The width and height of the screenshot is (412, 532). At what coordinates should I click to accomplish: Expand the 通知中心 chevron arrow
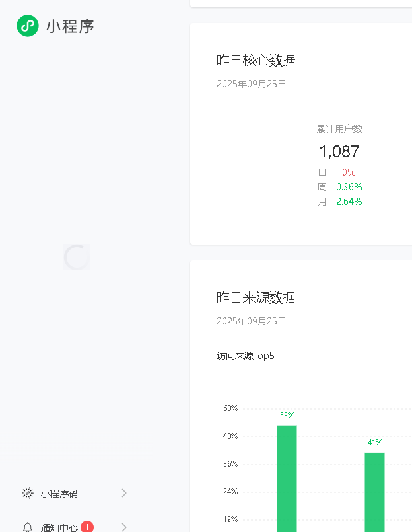tap(124, 527)
